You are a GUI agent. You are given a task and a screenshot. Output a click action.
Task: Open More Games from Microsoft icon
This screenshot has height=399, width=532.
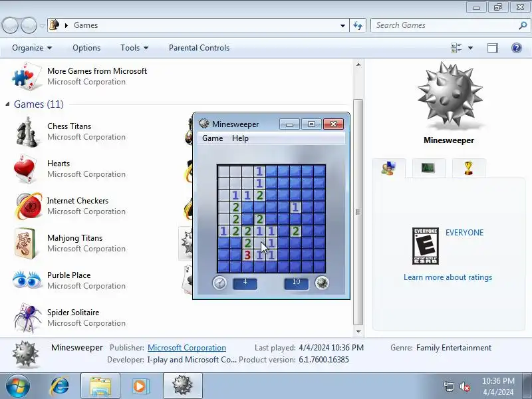tap(27, 76)
